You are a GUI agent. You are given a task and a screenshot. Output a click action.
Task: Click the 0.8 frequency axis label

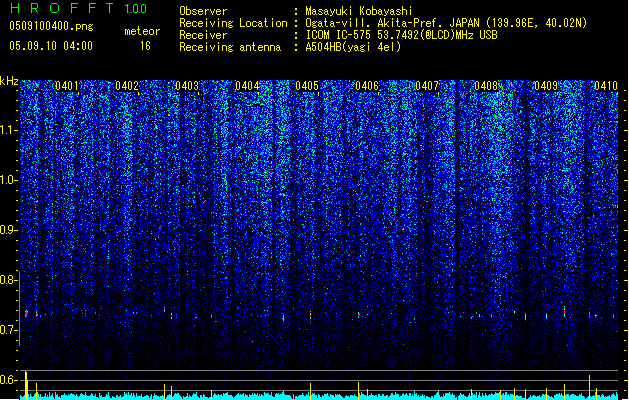pyautogui.click(x=9, y=280)
